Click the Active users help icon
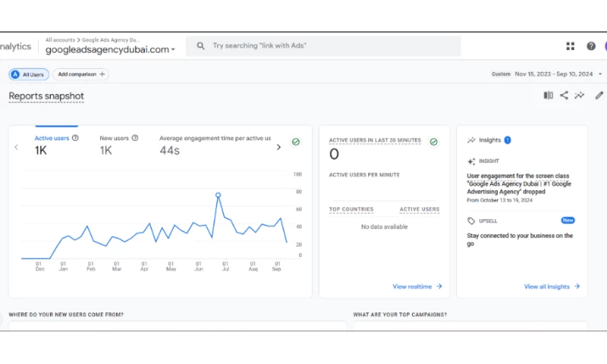 pos(75,138)
